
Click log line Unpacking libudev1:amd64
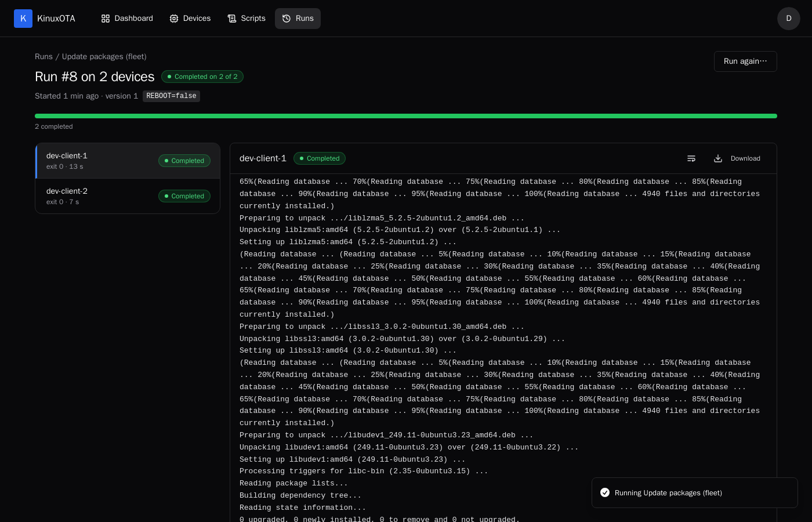[409, 447]
